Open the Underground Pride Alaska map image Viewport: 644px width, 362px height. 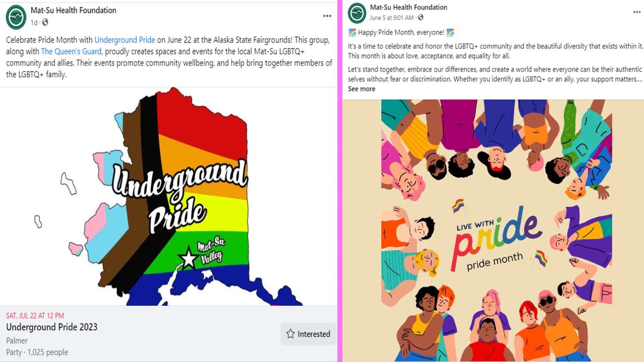(169, 197)
